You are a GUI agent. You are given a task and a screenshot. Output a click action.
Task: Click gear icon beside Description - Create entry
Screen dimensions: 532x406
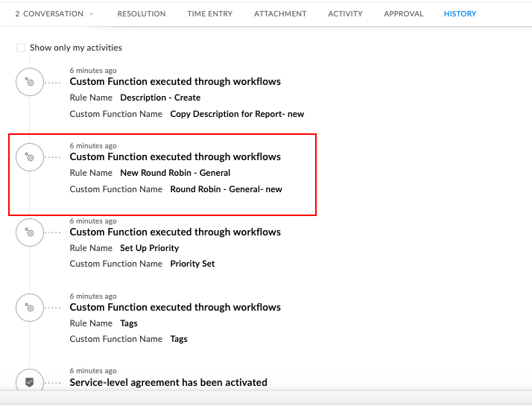[30, 82]
